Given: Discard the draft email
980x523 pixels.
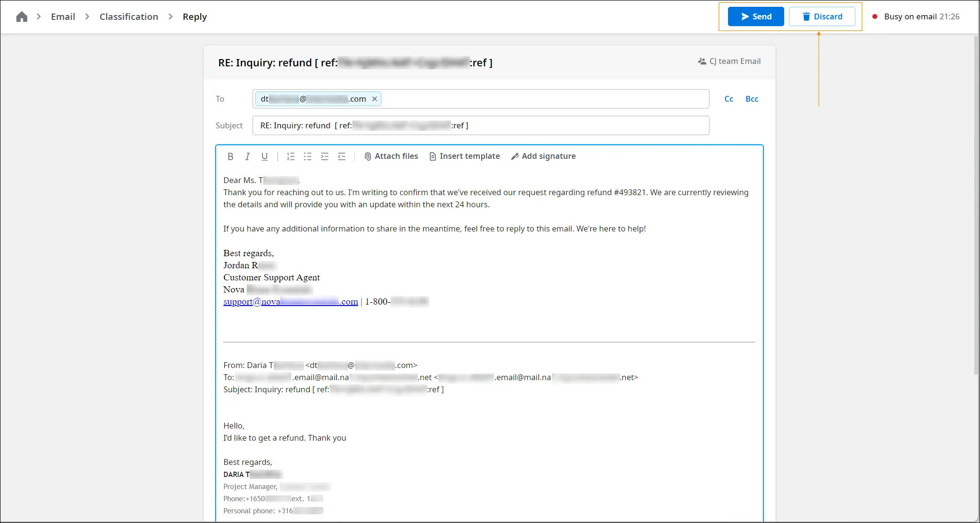Looking at the screenshot, I should 822,16.
